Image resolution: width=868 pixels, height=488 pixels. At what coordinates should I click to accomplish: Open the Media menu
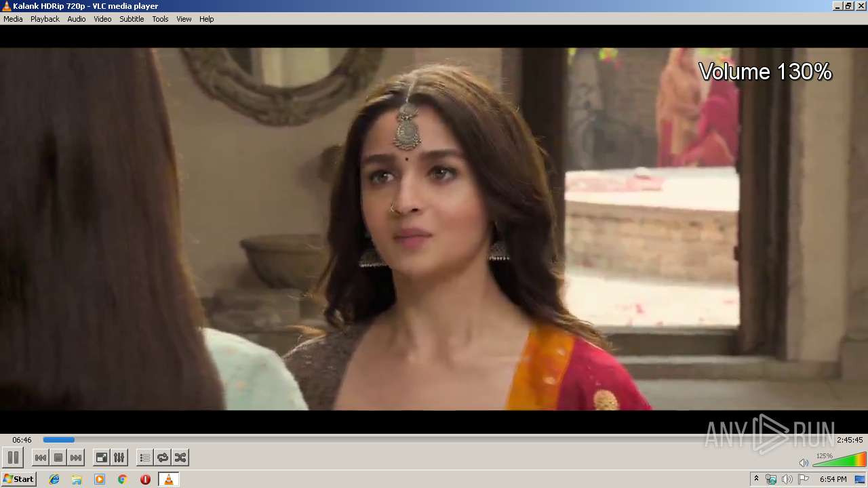coord(13,19)
